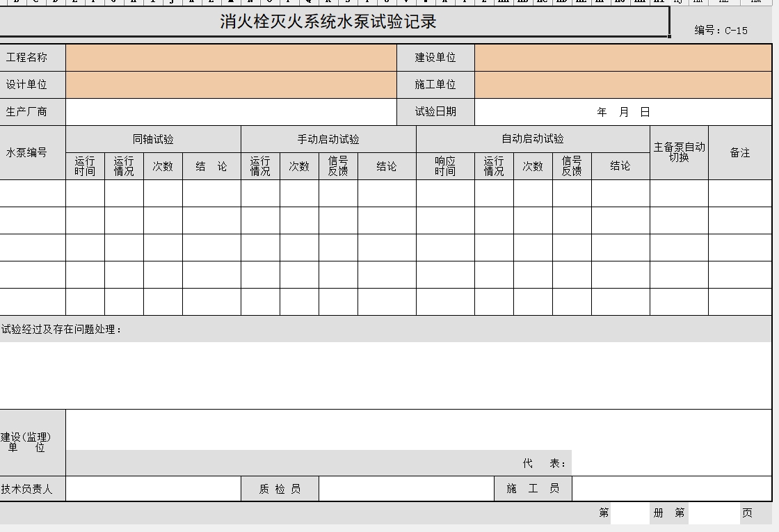Click the blank cell beside 生产厂商
779x532 pixels.
point(231,112)
